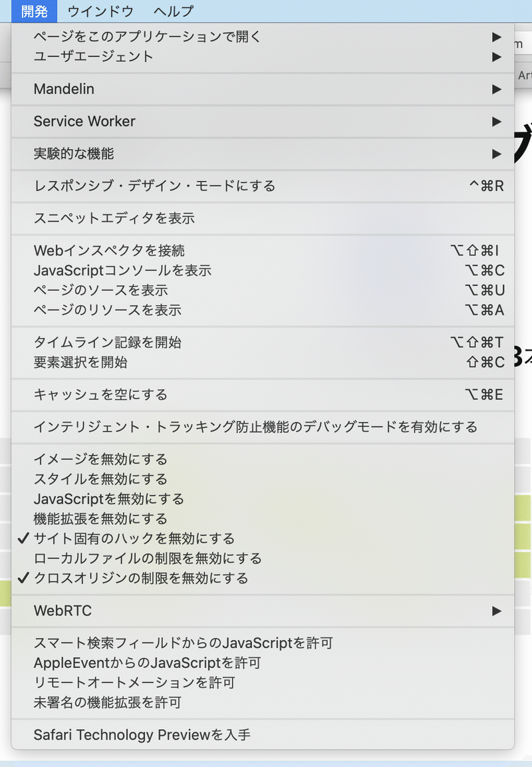Toggle スマート検索フィールドからのJavaScriptを許可

pos(263,643)
